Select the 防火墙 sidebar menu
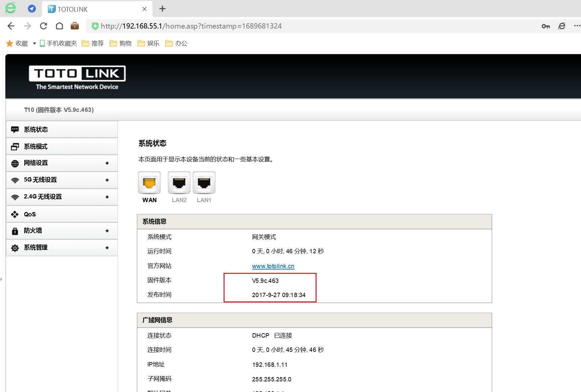The width and height of the screenshot is (581, 392). [x=62, y=231]
